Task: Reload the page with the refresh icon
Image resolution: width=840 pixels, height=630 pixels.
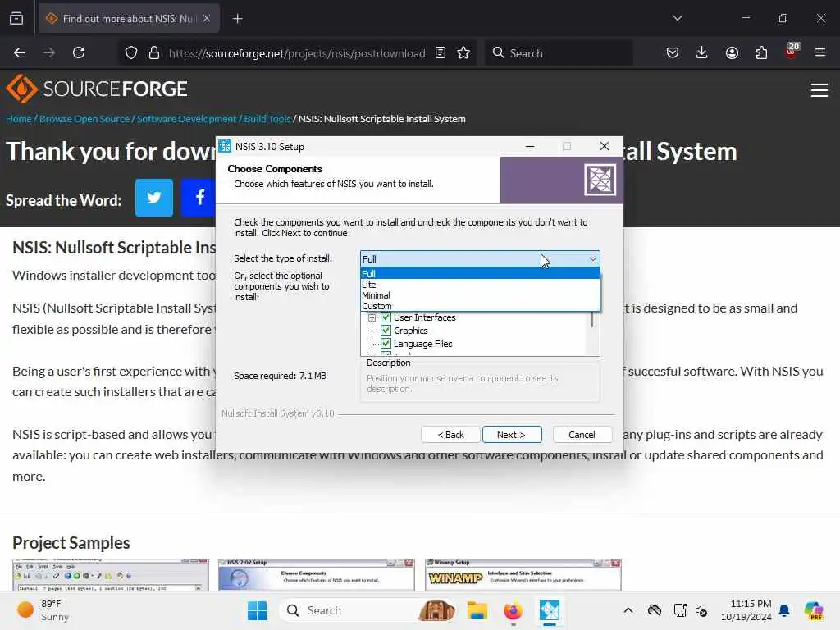Action: coord(79,52)
